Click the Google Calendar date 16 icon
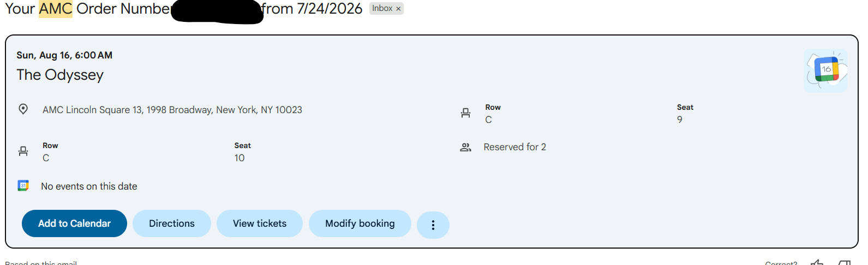The width and height of the screenshot is (868, 265). pyautogui.click(x=825, y=70)
